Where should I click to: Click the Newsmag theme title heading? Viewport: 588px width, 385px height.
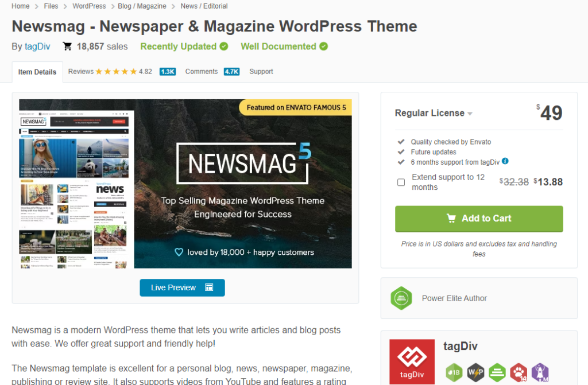[215, 26]
